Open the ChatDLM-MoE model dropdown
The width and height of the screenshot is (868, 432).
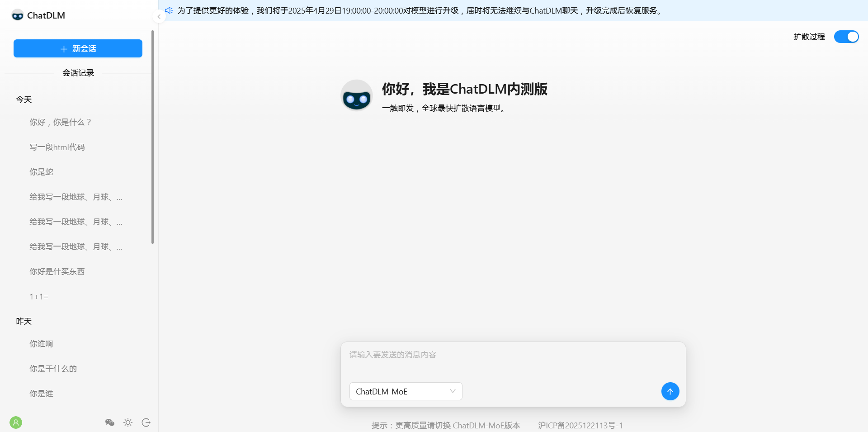point(406,391)
